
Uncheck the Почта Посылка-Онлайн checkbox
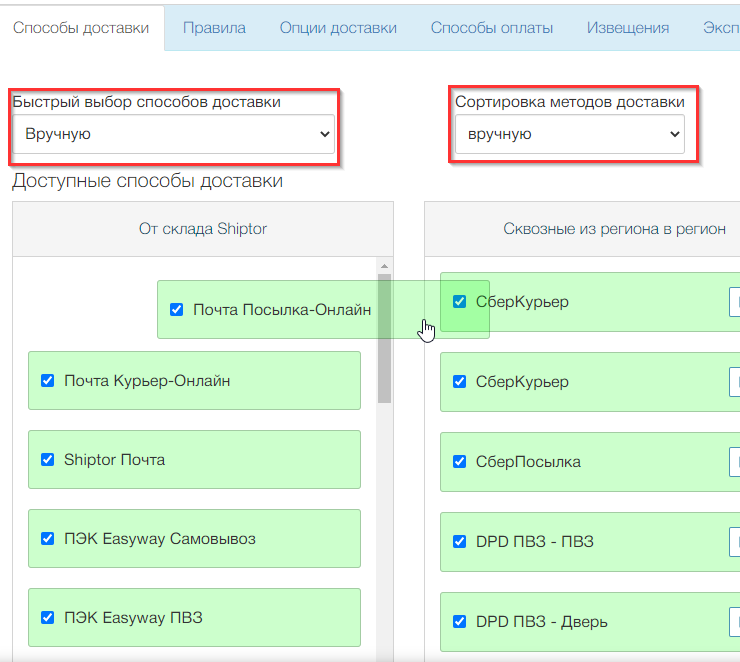(177, 310)
